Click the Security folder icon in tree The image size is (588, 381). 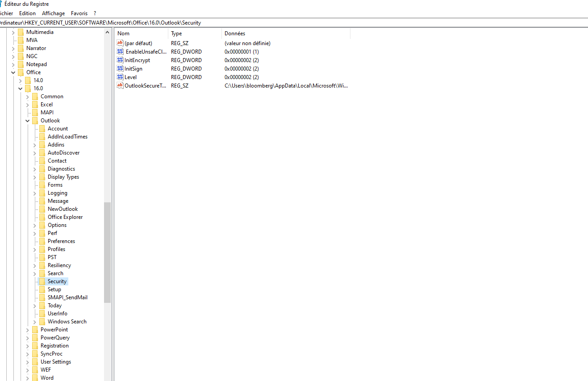(42, 281)
